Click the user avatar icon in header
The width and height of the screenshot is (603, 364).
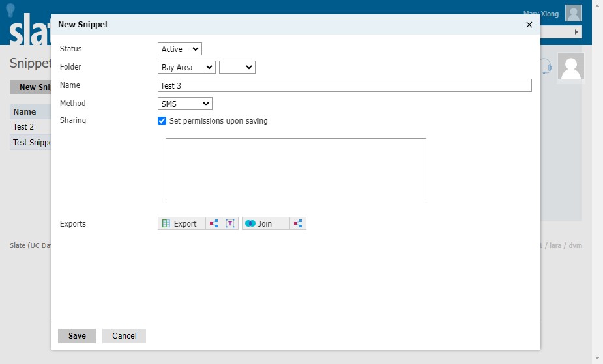(x=574, y=13)
